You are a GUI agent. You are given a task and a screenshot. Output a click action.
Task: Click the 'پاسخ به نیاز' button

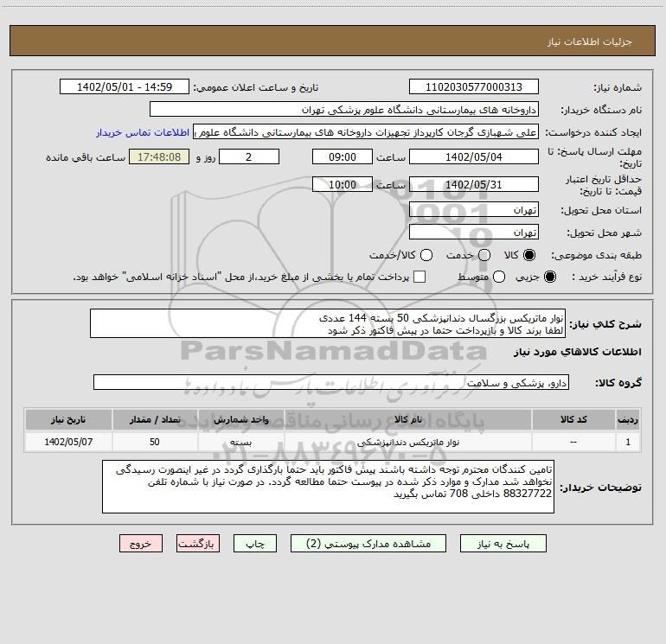(x=503, y=544)
